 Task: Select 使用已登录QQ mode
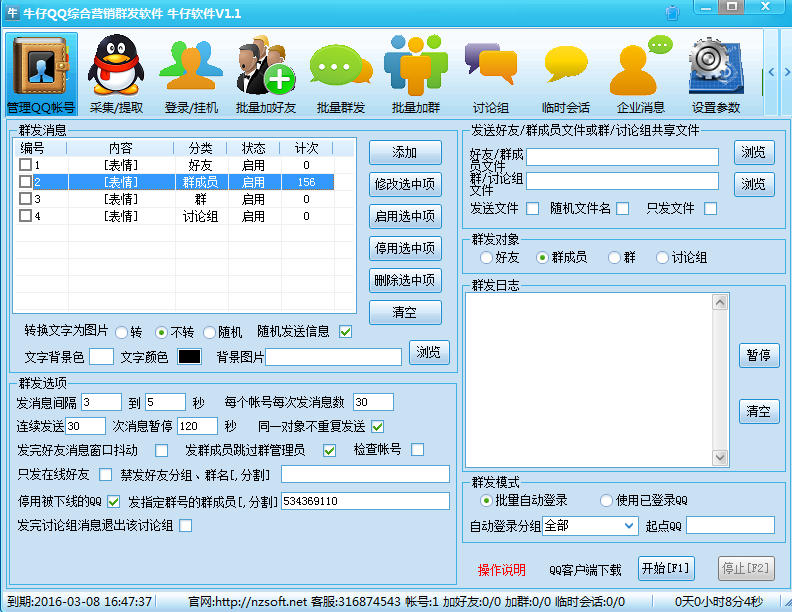[606, 500]
